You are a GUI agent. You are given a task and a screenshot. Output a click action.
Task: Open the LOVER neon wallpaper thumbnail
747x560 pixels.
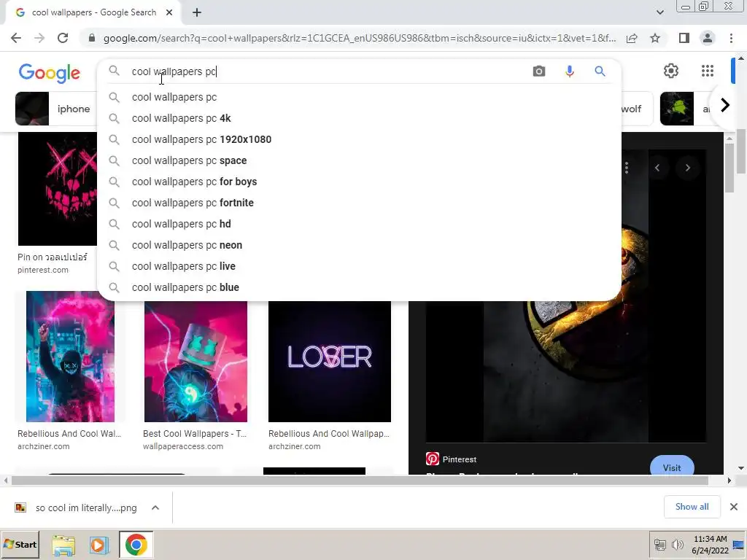pyautogui.click(x=330, y=362)
